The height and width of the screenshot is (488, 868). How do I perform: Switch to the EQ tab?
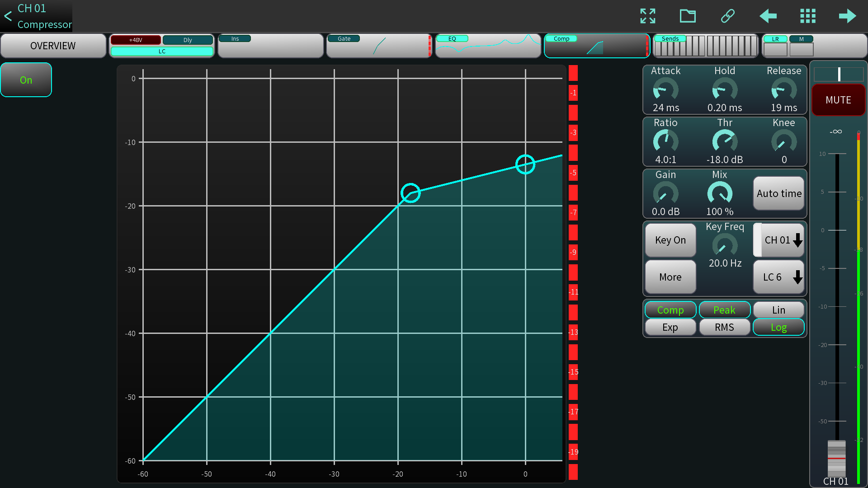click(x=488, y=46)
